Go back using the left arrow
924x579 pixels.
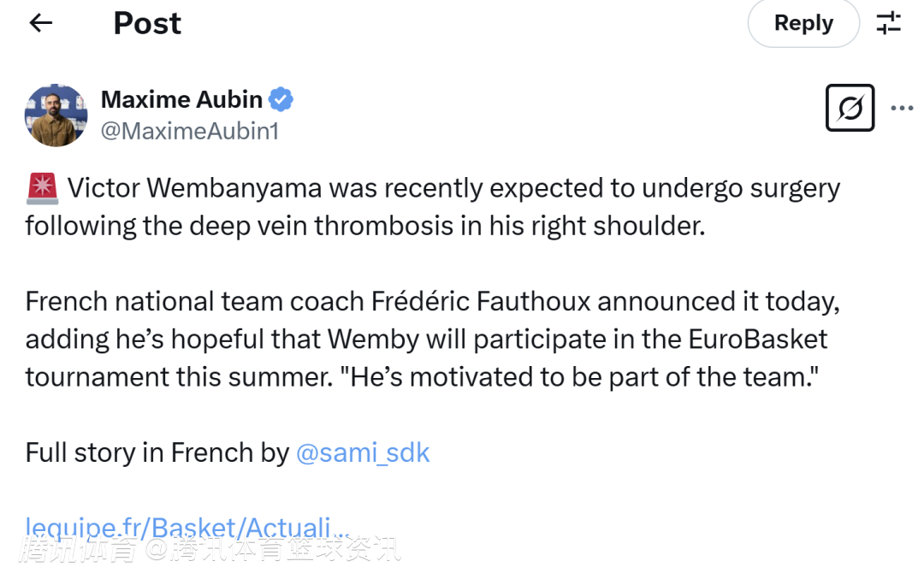tap(41, 23)
